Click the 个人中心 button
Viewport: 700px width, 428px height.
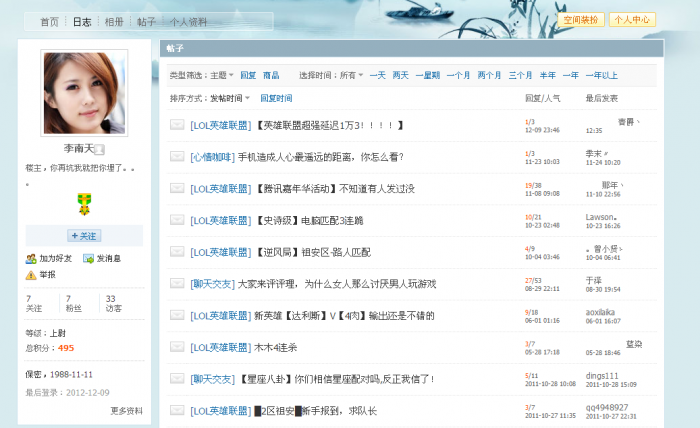tap(632, 20)
